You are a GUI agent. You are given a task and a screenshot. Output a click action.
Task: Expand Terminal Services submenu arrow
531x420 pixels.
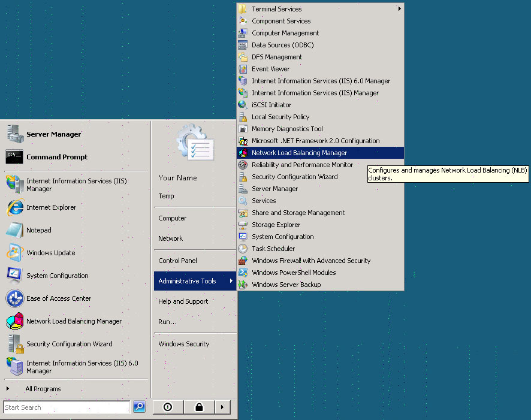coord(400,9)
